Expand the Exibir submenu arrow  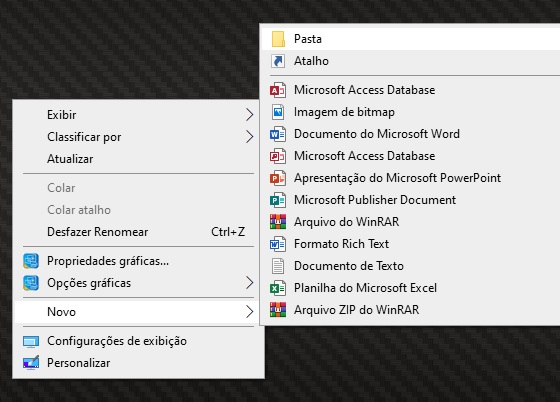[250, 115]
